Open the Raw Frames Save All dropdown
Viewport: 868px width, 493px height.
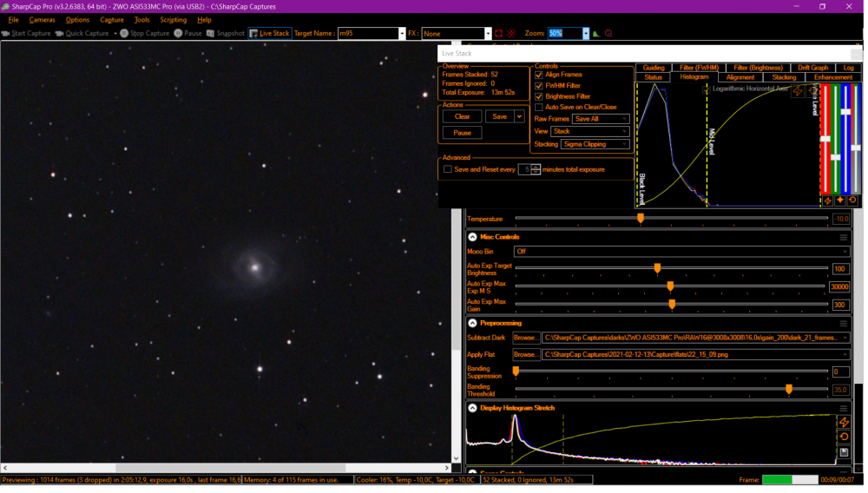pos(601,119)
